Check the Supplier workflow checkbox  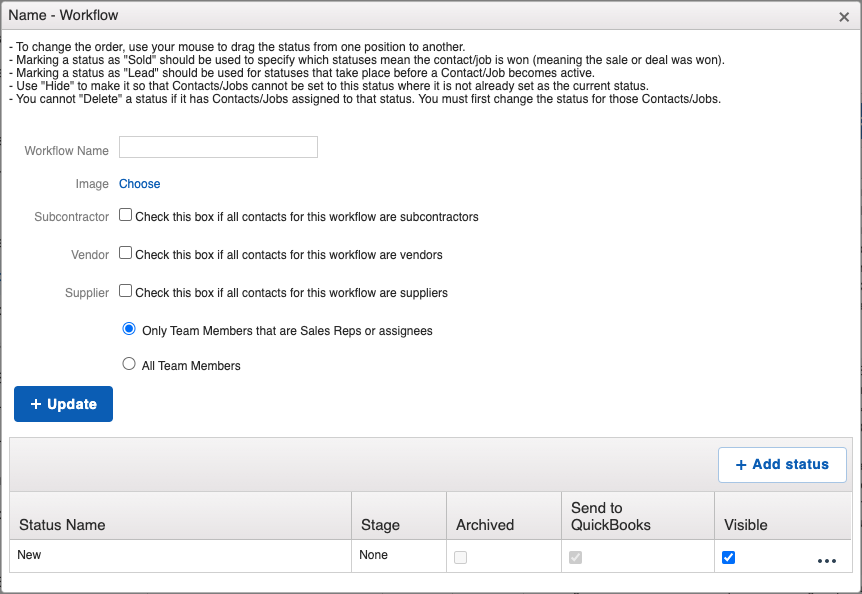126,291
